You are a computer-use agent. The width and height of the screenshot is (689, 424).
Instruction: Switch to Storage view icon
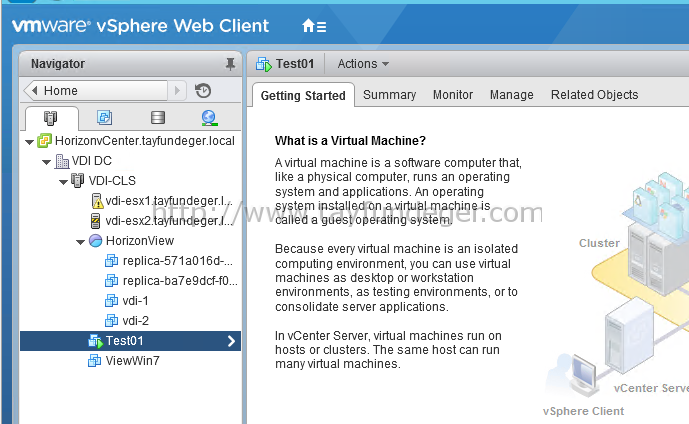pyautogui.click(x=158, y=117)
